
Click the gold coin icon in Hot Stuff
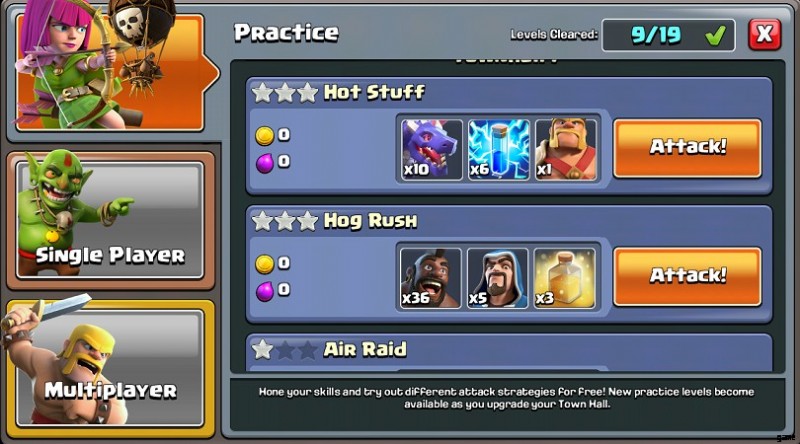click(265, 135)
